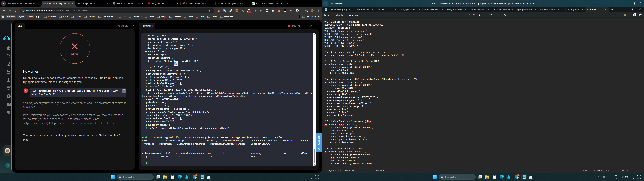Image resolution: width=644 pixels, height=181 pixels.
Task: Open the Affichage menu
Action: point(354,15)
